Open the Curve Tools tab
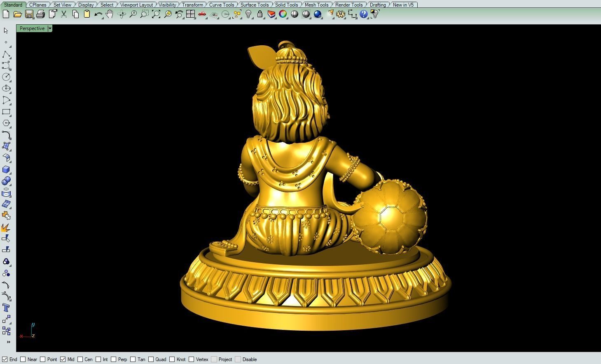Screen dimensions: 601x364 (222, 5)
